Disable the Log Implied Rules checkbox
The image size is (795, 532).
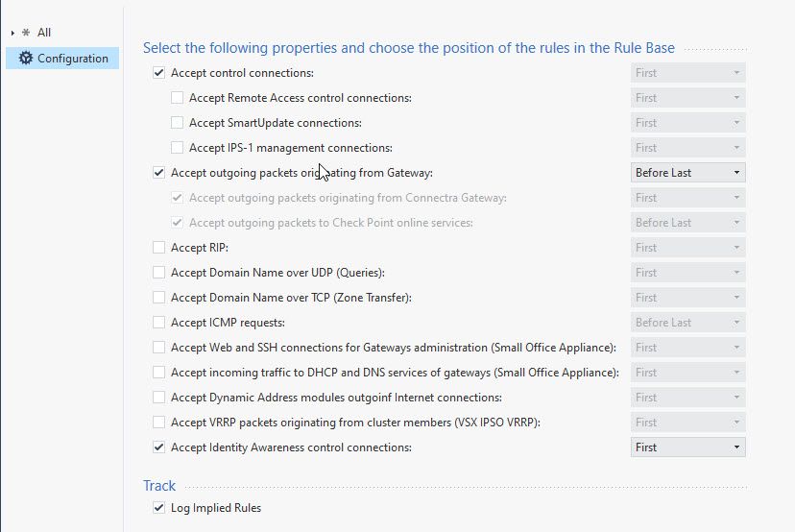[159, 508]
